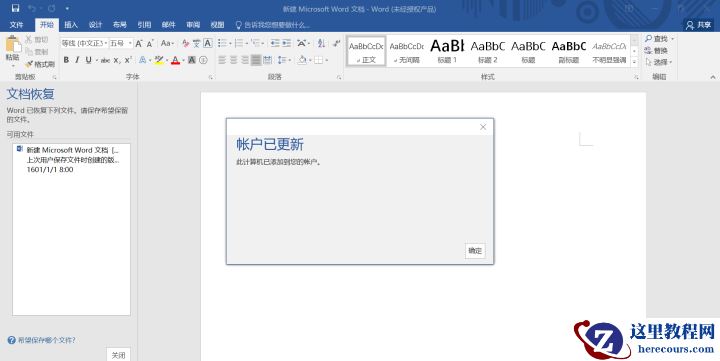Apply red font color
The width and height of the screenshot is (720, 361).
(175, 60)
